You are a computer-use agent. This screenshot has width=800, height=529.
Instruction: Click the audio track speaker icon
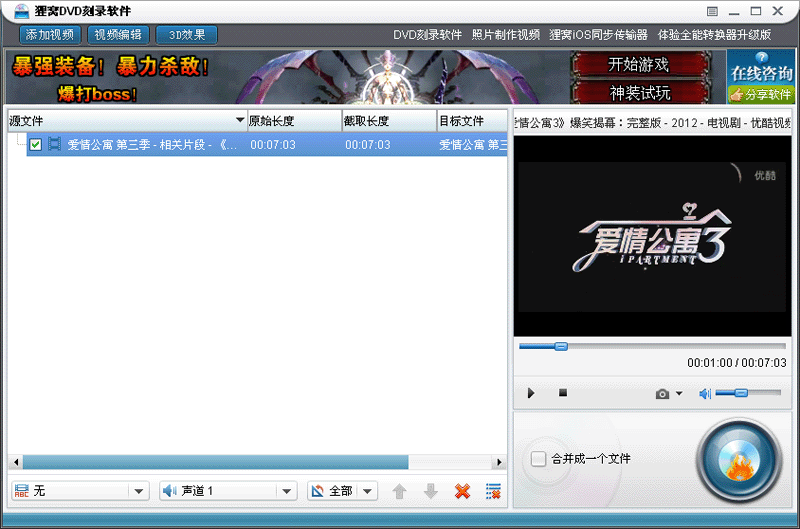point(169,491)
